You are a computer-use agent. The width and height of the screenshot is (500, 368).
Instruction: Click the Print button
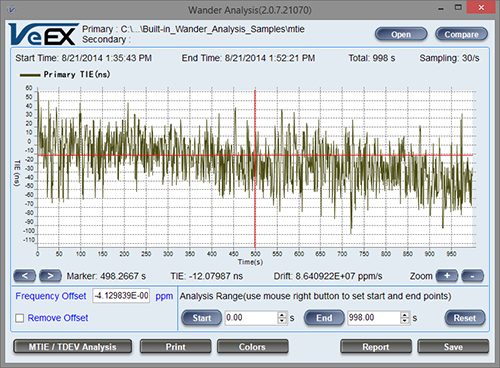(x=176, y=347)
